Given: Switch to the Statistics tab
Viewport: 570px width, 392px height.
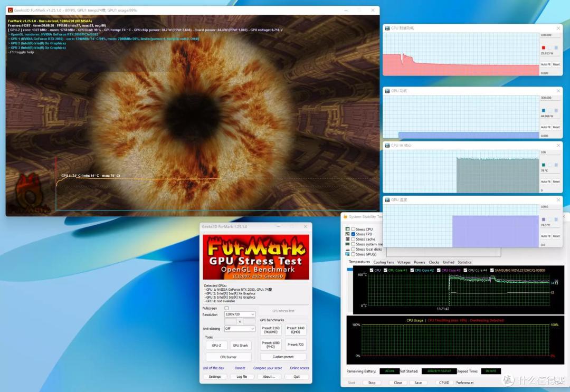Looking at the screenshot, I should pyautogui.click(x=464, y=262).
